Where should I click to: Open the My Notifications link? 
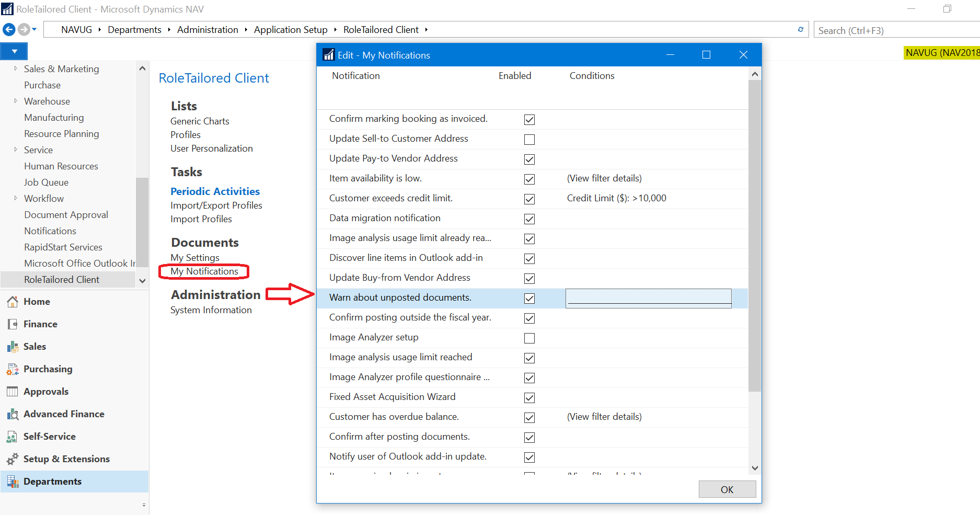click(204, 271)
